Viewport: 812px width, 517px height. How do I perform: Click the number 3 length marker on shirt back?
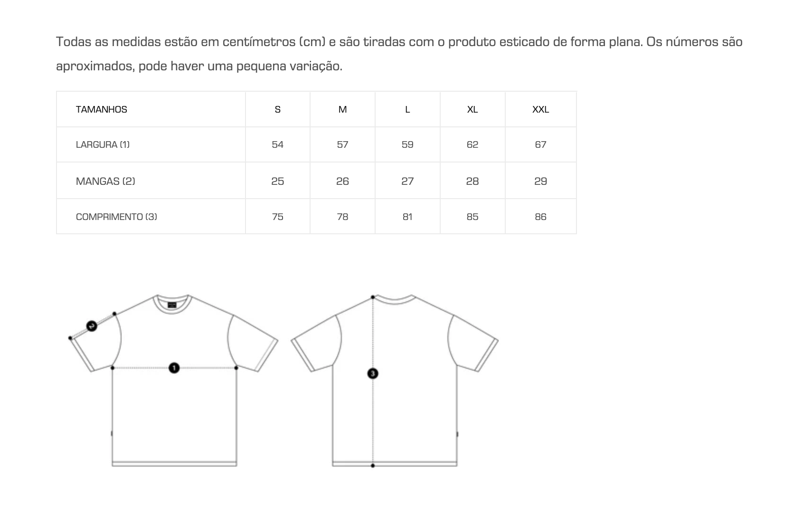pos(373,373)
